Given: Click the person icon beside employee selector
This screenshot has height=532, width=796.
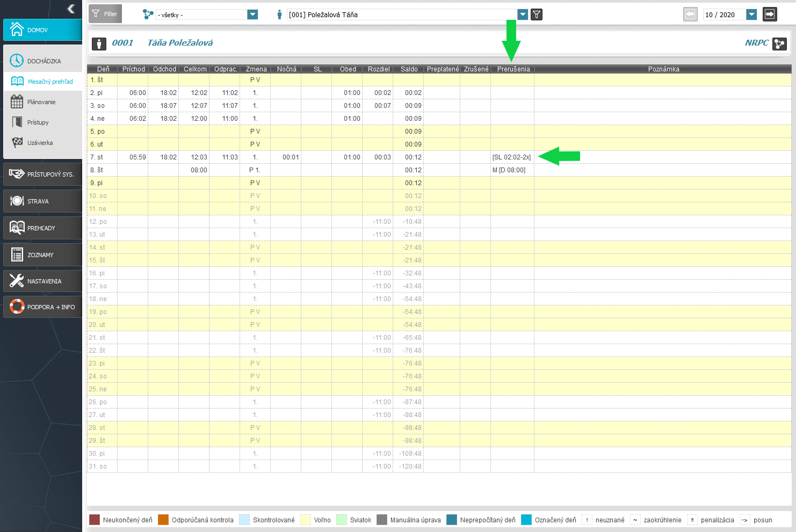Looking at the screenshot, I should click(279, 14).
